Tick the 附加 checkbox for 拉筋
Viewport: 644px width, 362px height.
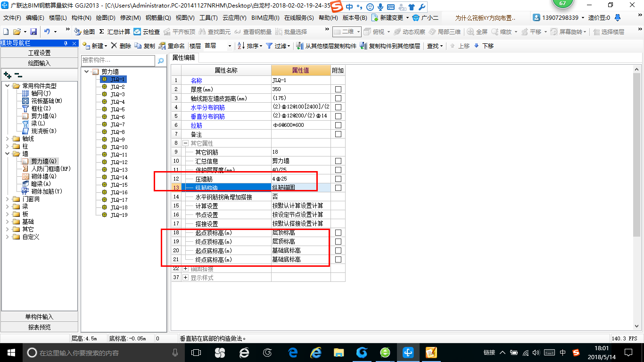(x=338, y=125)
